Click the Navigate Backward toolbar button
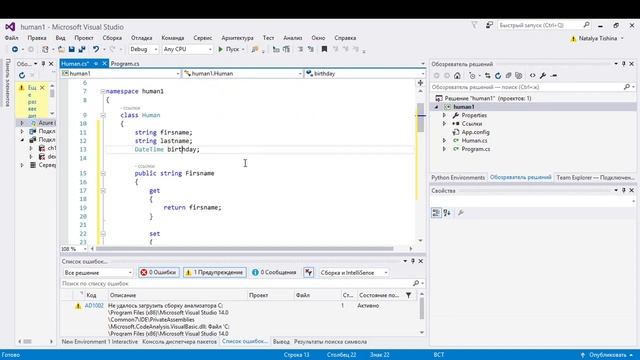Viewport: 640px width, 360px height. (15, 49)
